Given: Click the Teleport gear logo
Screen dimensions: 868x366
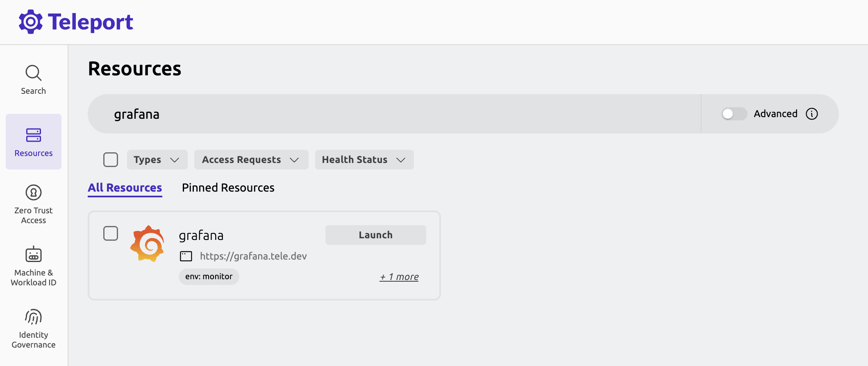Looking at the screenshot, I should click(30, 21).
